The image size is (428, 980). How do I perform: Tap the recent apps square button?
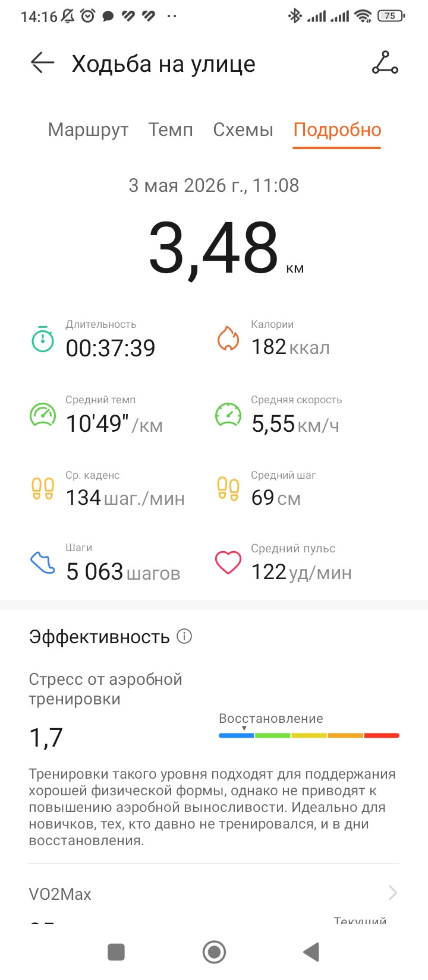tap(116, 952)
